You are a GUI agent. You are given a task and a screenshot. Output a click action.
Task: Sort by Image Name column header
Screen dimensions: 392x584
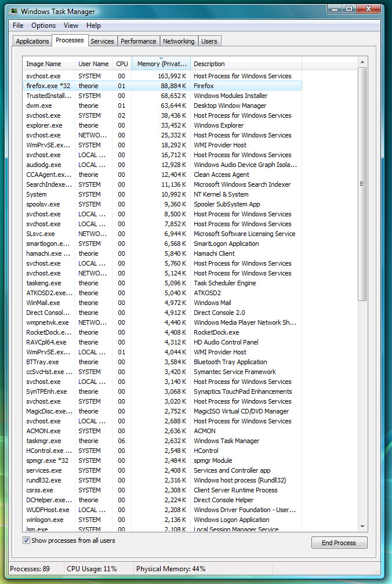pyautogui.click(x=49, y=64)
